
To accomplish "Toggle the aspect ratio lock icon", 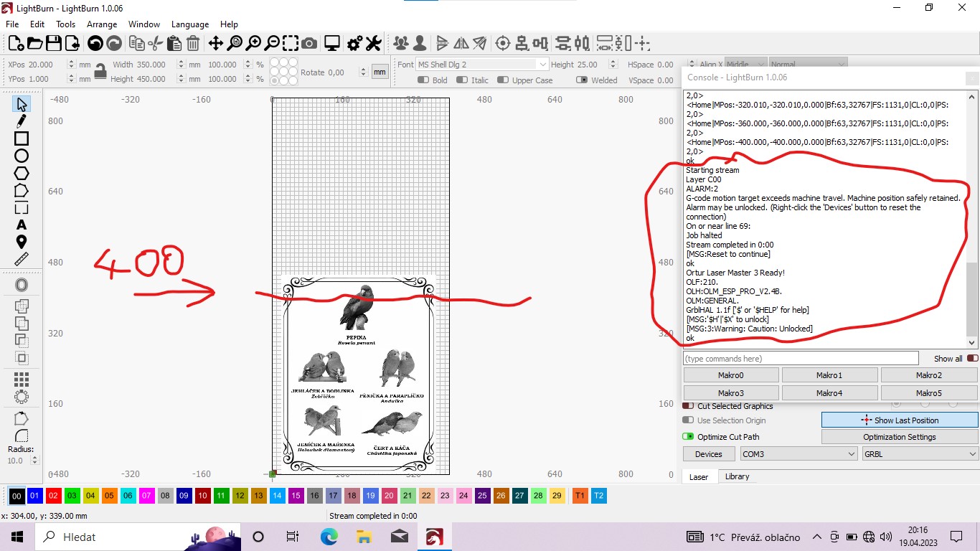I will coord(100,71).
